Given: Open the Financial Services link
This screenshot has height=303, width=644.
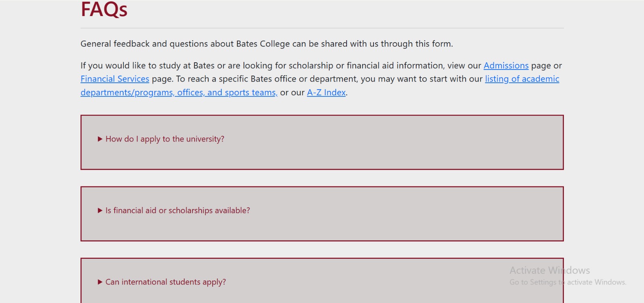Looking at the screenshot, I should click(x=115, y=79).
